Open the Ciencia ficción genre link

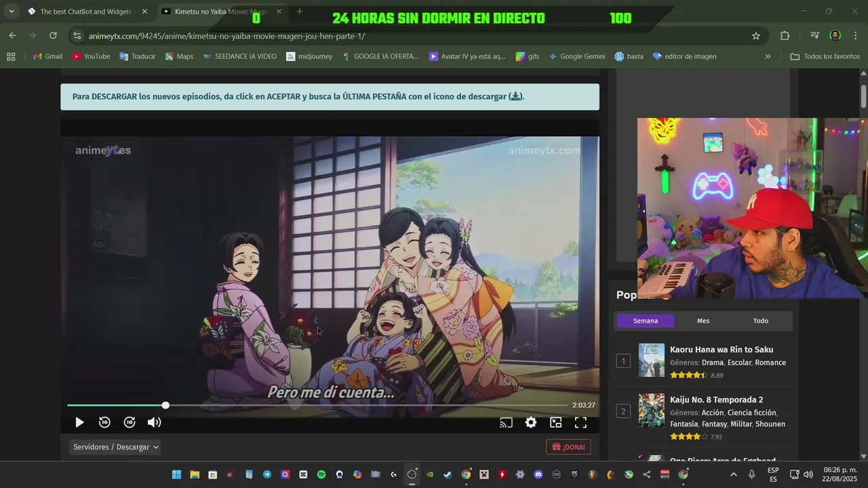coord(751,413)
